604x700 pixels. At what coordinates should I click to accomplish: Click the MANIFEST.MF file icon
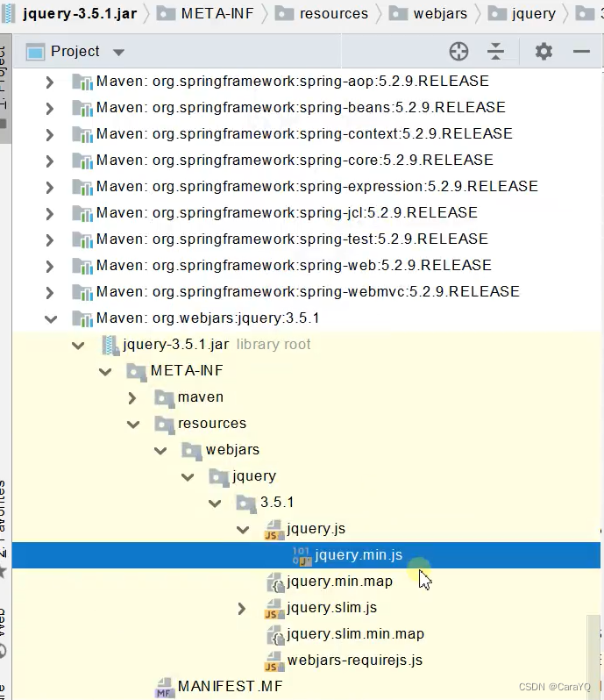pyautogui.click(x=164, y=688)
